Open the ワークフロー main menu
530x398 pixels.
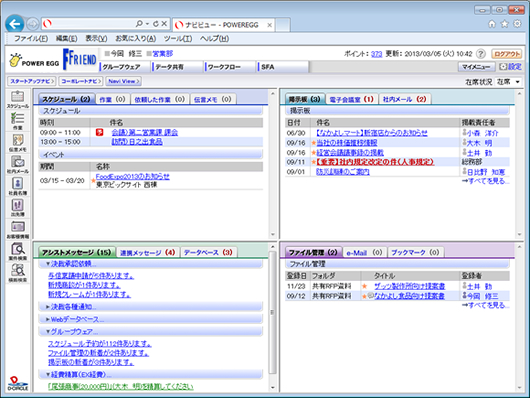coord(230,67)
